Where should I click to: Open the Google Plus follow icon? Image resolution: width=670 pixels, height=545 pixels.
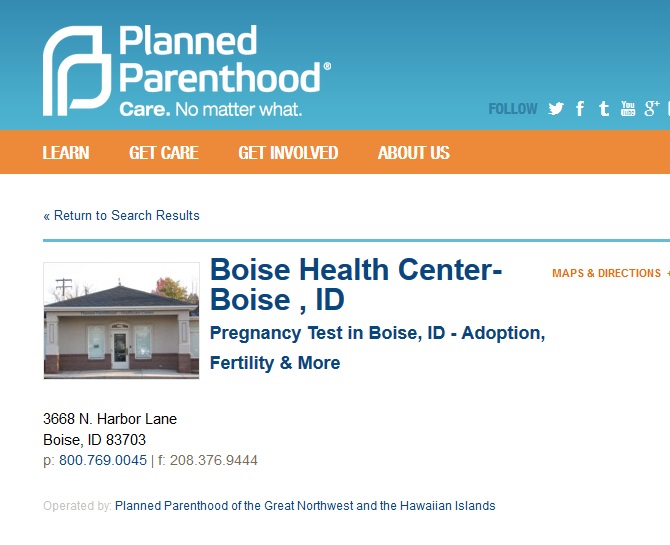coord(652,109)
